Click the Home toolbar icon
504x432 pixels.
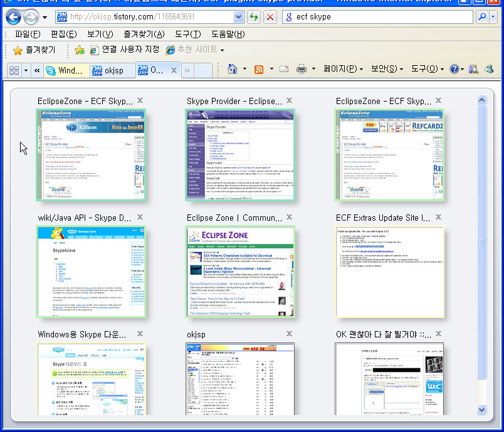[232, 69]
